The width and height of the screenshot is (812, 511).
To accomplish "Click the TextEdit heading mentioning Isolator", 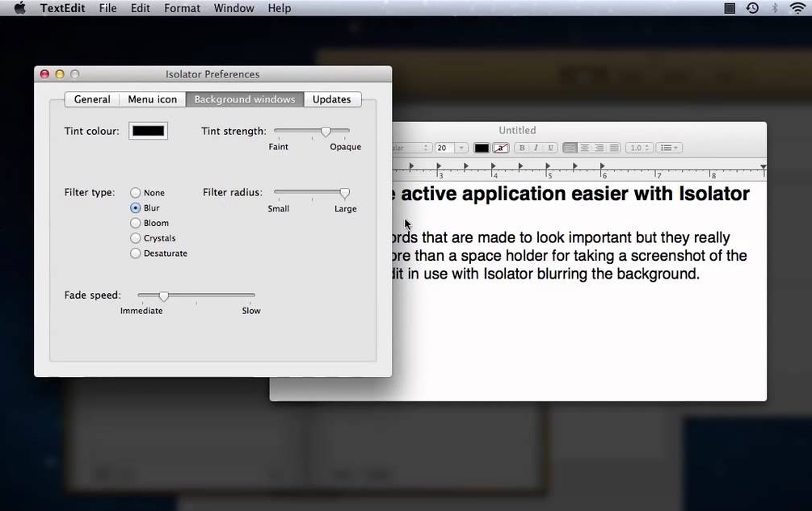I will tap(571, 194).
